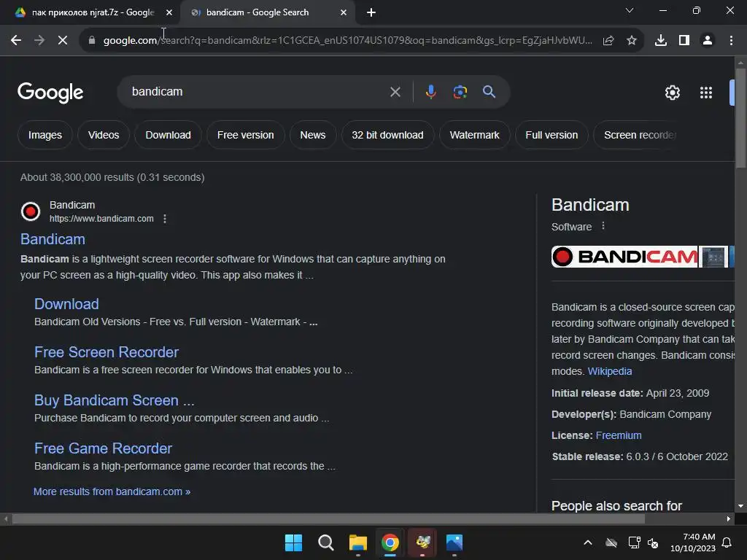Image resolution: width=747 pixels, height=560 pixels.
Task: Open the taskbar clock and date
Action: point(693,542)
